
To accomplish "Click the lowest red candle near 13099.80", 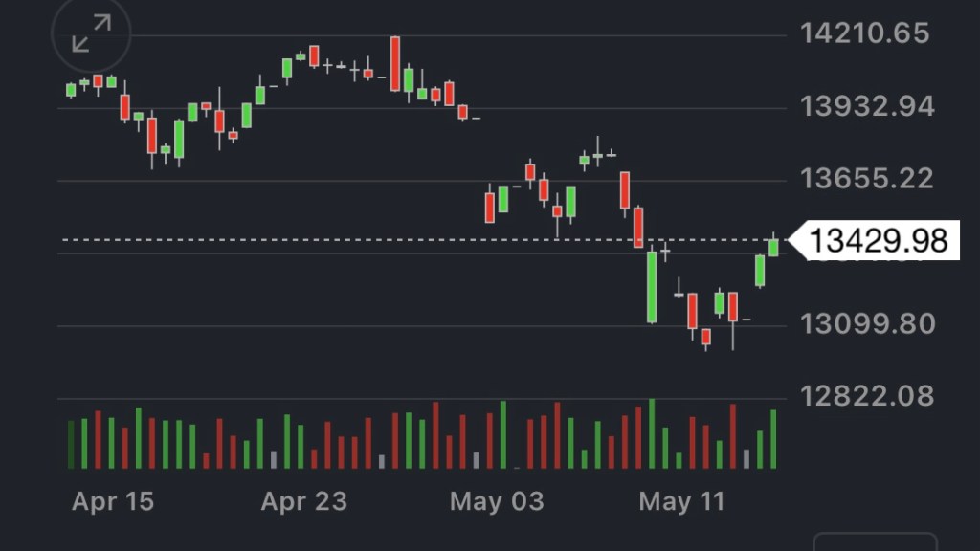I will click(706, 337).
